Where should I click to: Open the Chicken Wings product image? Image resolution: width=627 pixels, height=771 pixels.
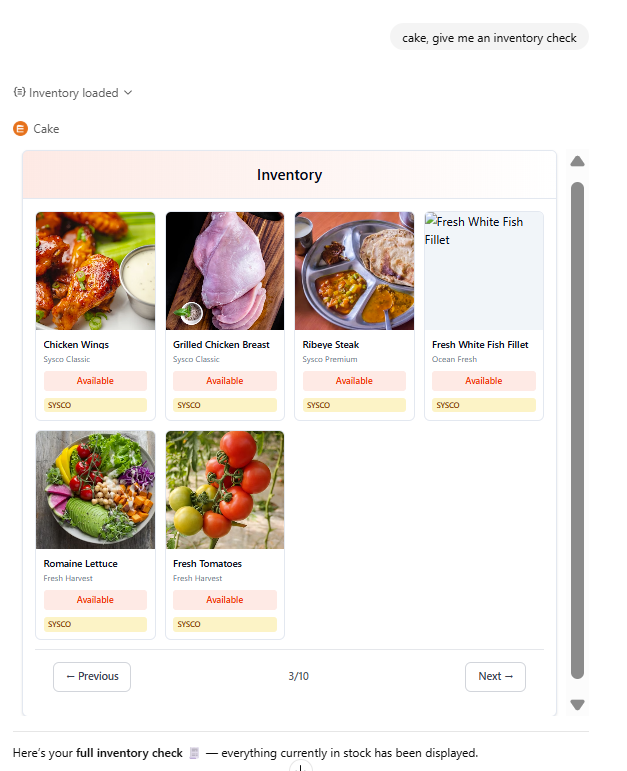click(x=95, y=270)
